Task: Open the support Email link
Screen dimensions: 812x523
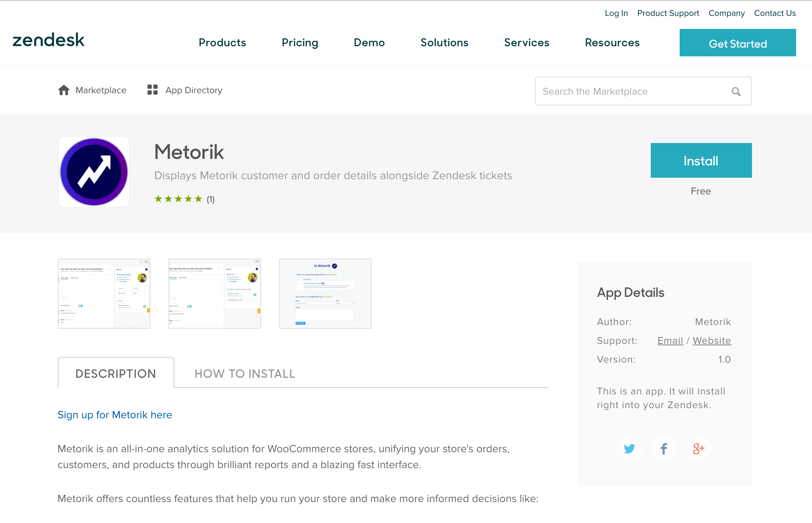Action: coord(670,341)
